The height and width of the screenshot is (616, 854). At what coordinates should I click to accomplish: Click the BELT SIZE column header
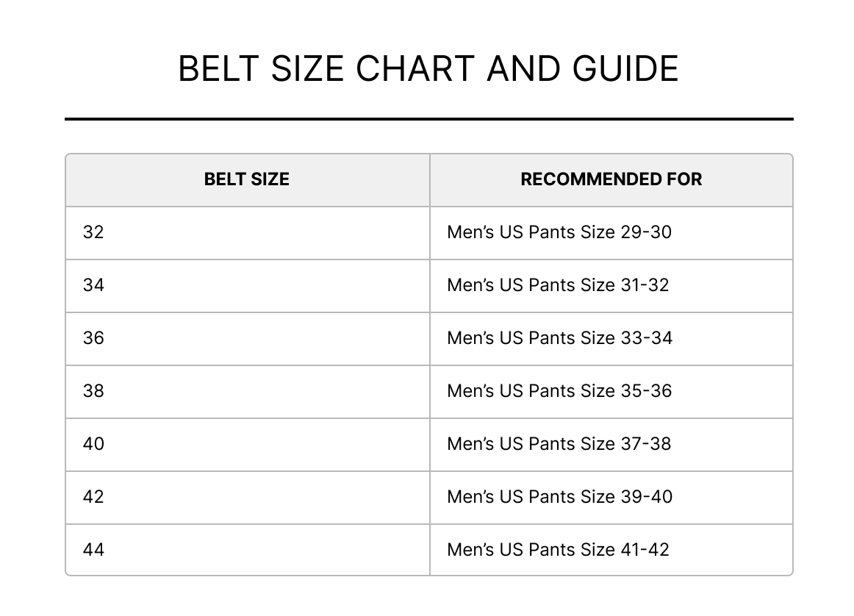click(x=247, y=179)
